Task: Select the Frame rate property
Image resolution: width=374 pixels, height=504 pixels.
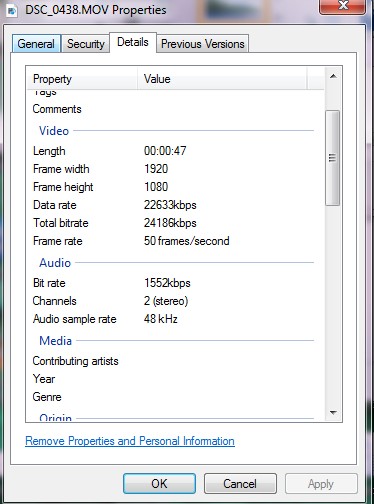Action: [58, 241]
